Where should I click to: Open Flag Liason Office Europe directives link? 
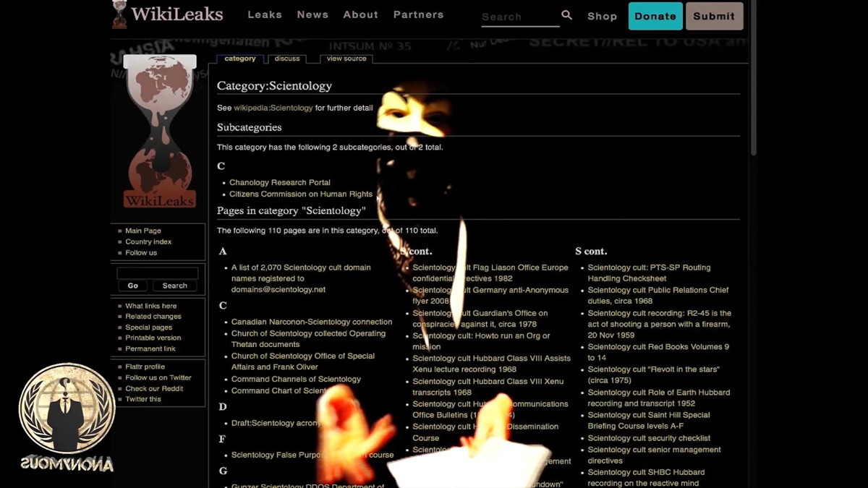(x=490, y=273)
